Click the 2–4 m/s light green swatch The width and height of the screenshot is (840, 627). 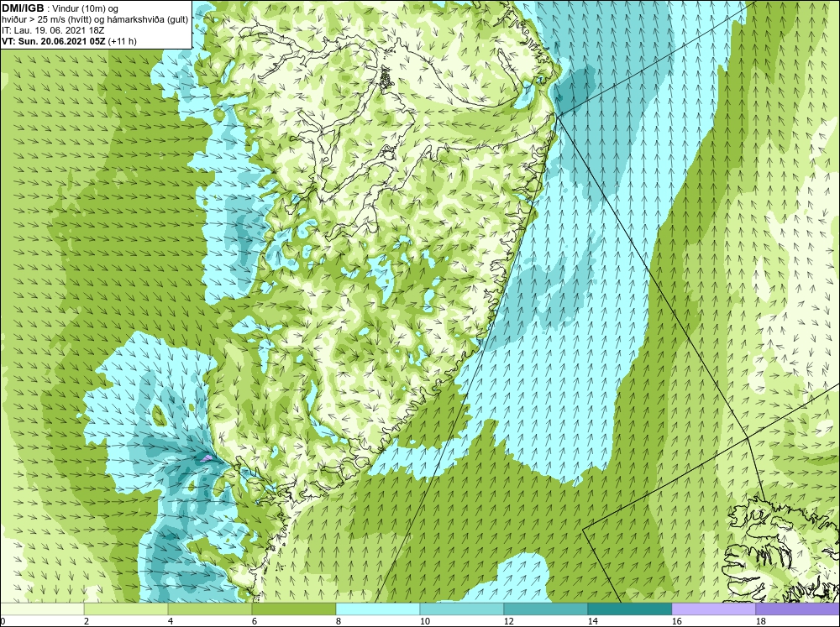tap(126, 609)
